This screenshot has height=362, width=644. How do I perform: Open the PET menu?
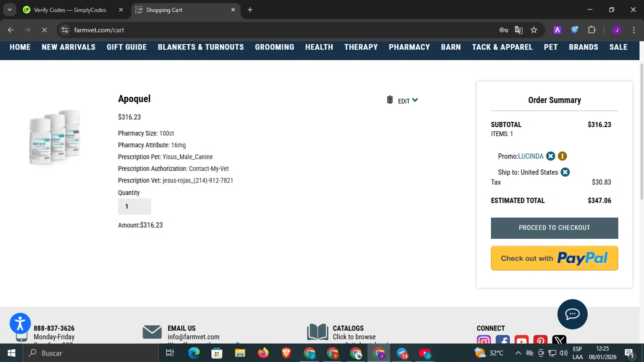click(551, 47)
